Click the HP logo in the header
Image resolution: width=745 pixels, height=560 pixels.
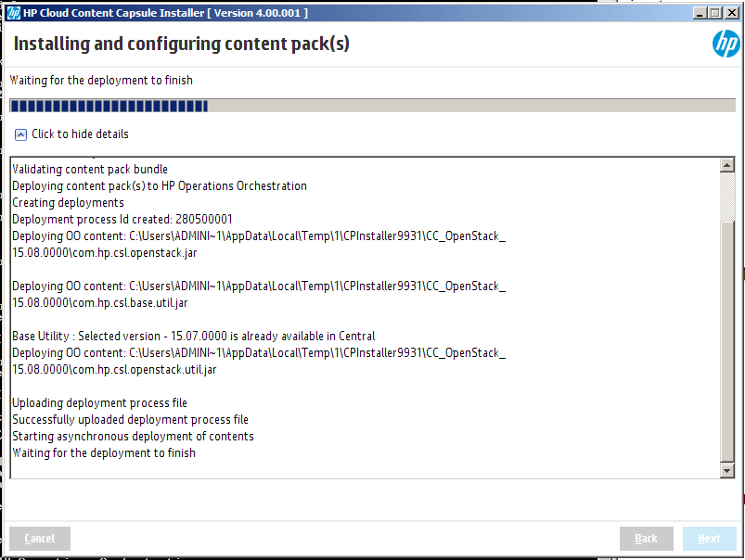[726, 44]
